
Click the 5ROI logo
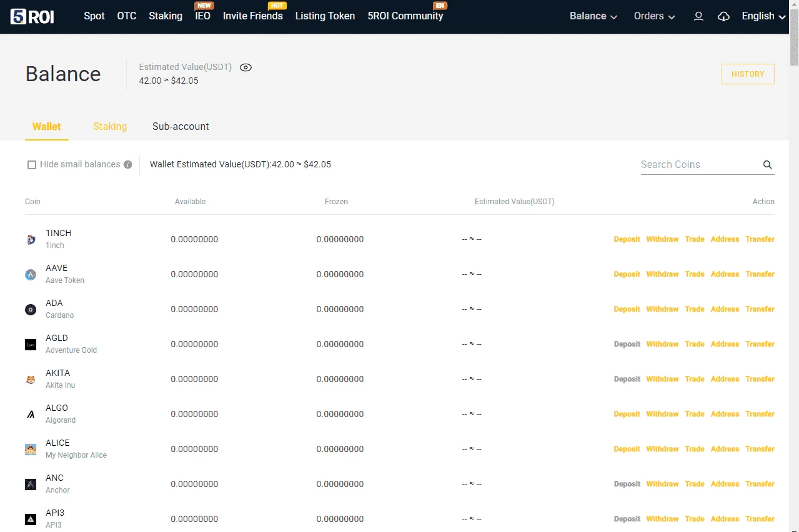tap(32, 16)
